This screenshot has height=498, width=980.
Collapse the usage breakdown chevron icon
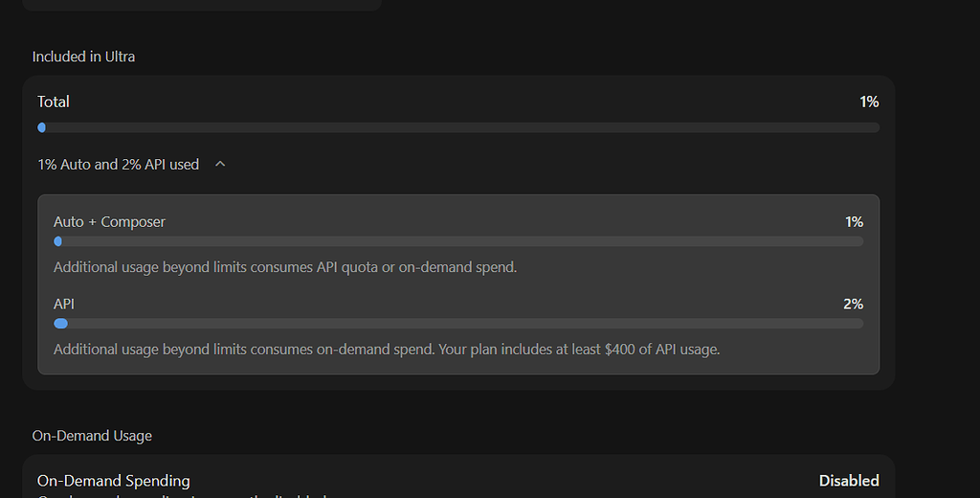coord(220,164)
